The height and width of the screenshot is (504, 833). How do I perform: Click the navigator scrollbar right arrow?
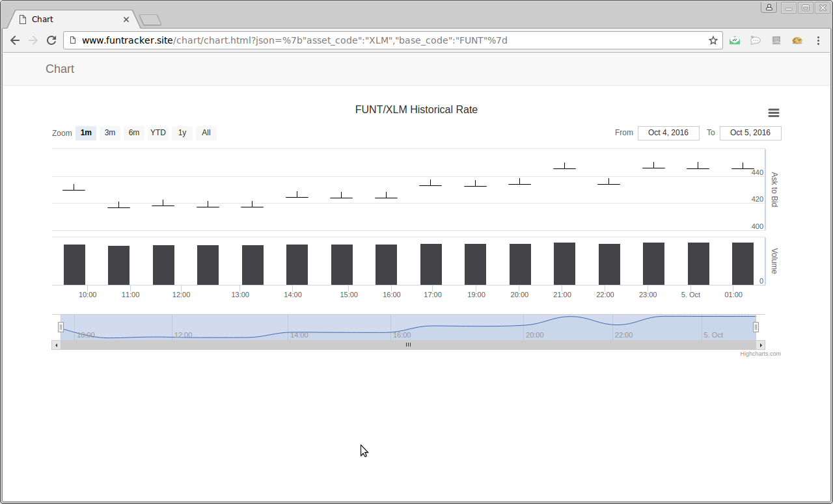(x=761, y=345)
